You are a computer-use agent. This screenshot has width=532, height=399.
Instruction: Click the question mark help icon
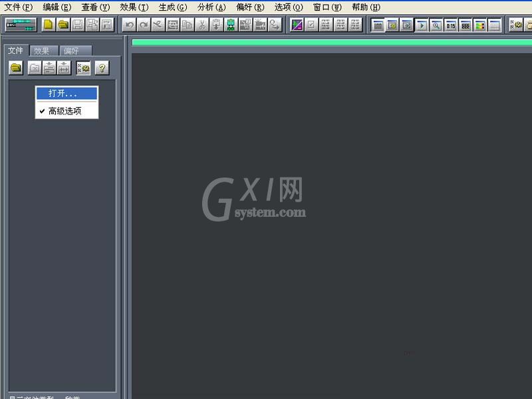(x=102, y=68)
